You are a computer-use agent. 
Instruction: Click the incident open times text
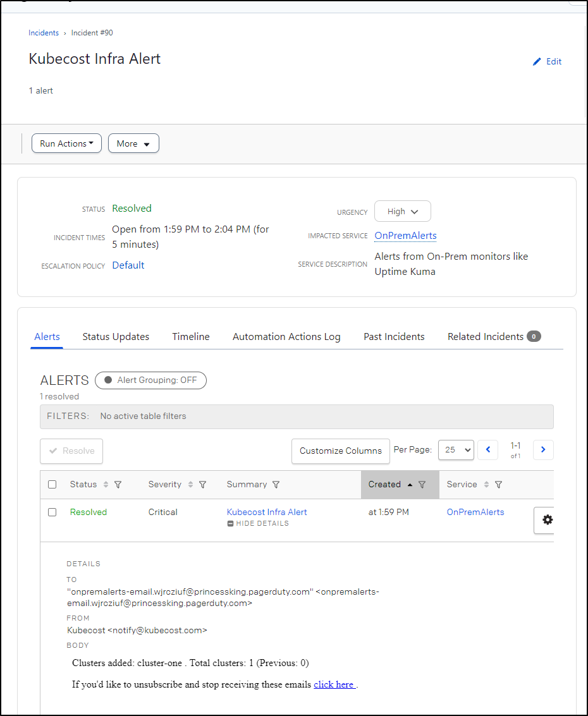tap(190, 236)
